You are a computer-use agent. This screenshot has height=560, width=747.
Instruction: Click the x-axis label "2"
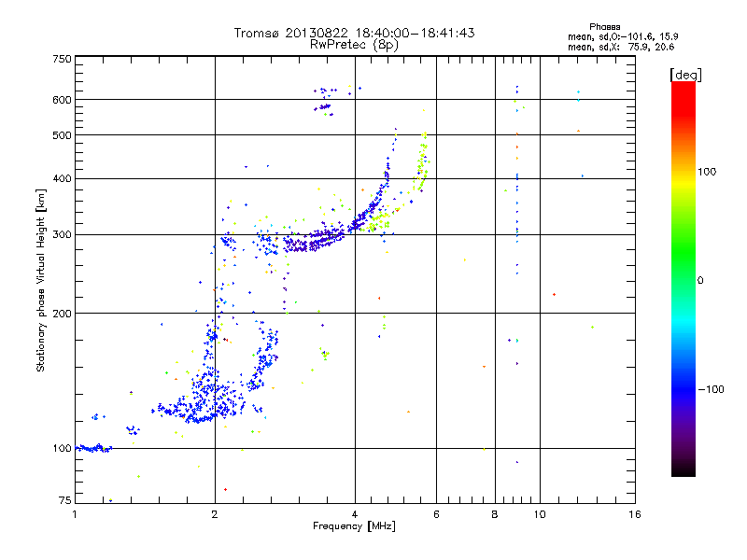pos(215,514)
